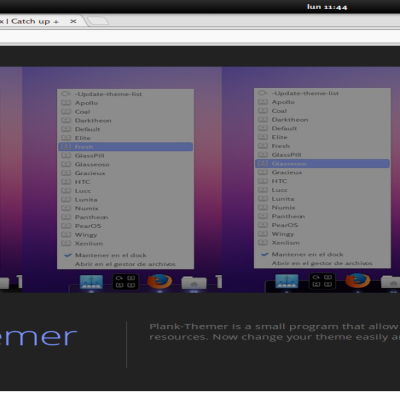Click the Plank-Themer description paragraph
This screenshot has height=400, width=400.
(x=274, y=332)
